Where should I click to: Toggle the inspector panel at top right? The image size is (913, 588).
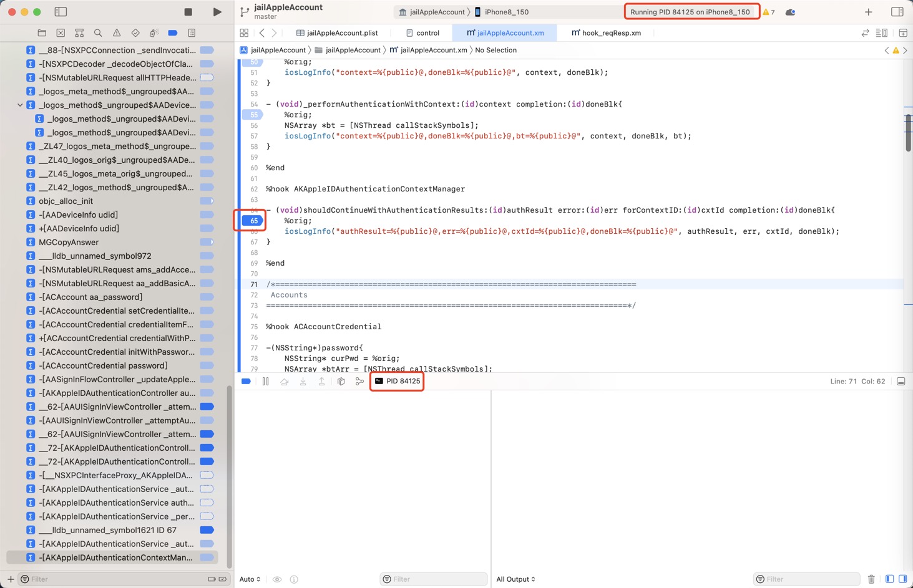point(897,12)
